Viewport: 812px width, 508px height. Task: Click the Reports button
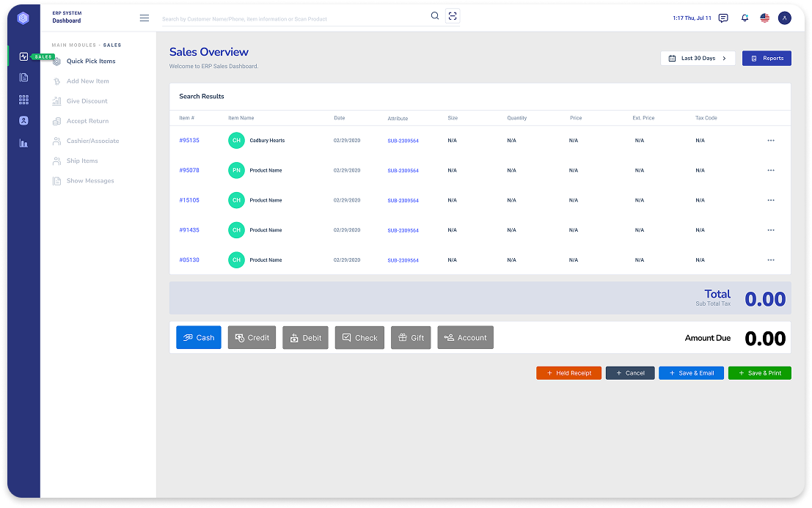coord(767,59)
